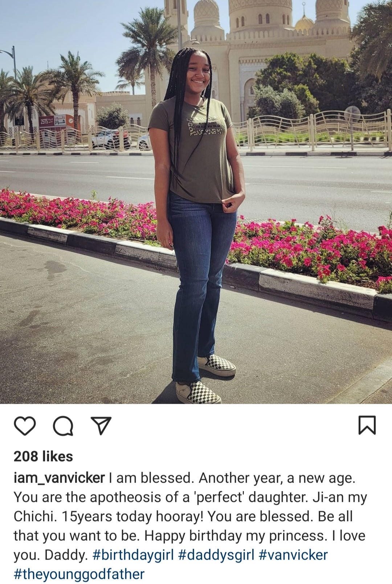Share the post using the paper plane icon

click(x=101, y=426)
